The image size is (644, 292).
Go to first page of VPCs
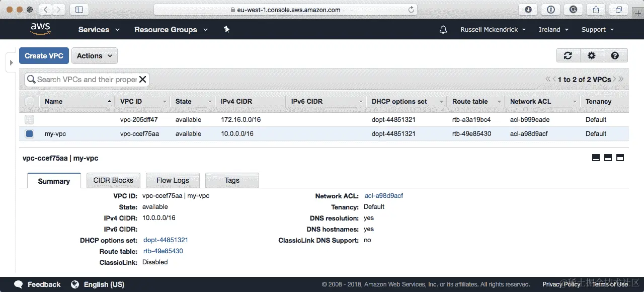tap(548, 80)
